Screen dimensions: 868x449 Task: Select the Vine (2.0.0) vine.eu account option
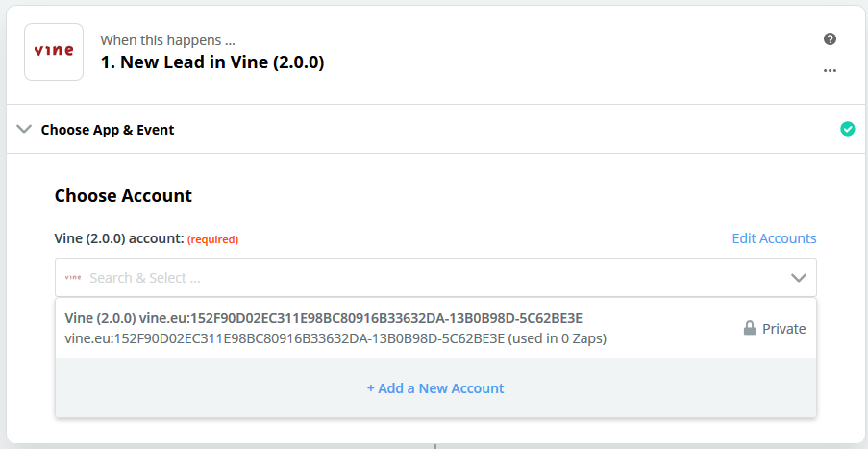435,328
